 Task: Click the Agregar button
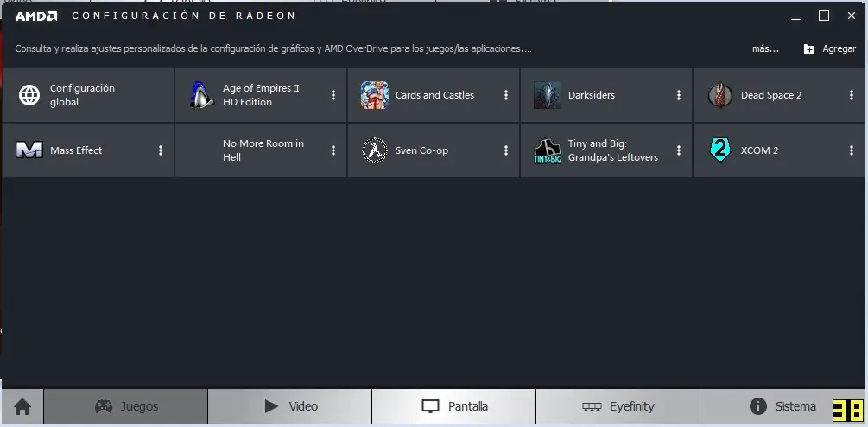pyautogui.click(x=830, y=48)
